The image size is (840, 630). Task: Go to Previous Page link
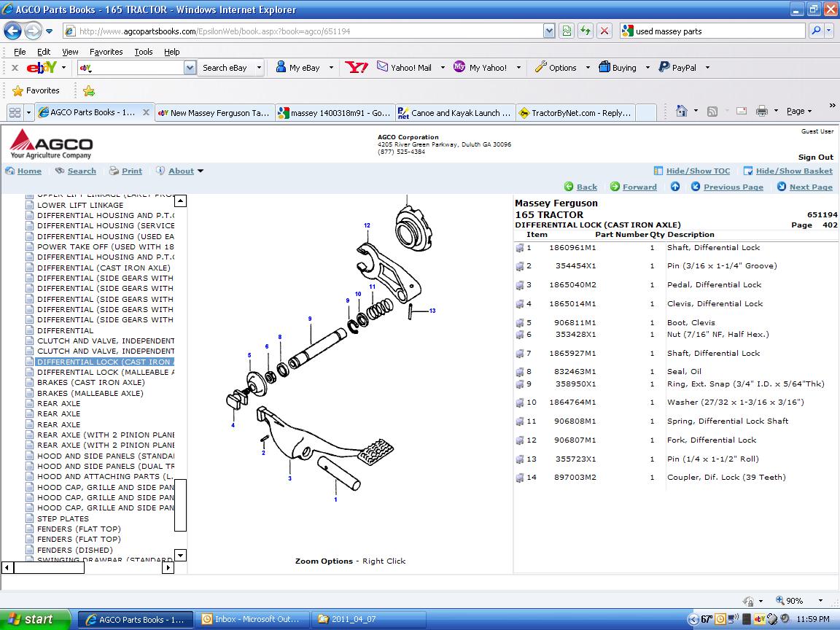(x=734, y=187)
